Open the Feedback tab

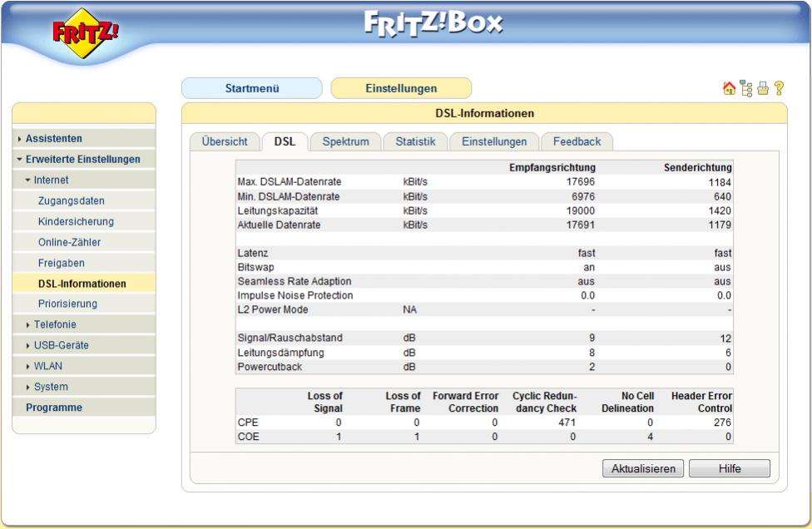click(x=577, y=141)
